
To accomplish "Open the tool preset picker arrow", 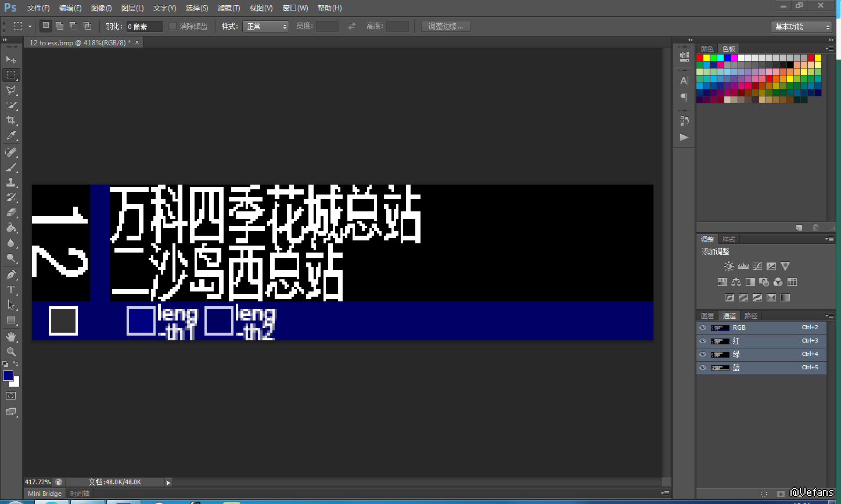I will pyautogui.click(x=30, y=27).
